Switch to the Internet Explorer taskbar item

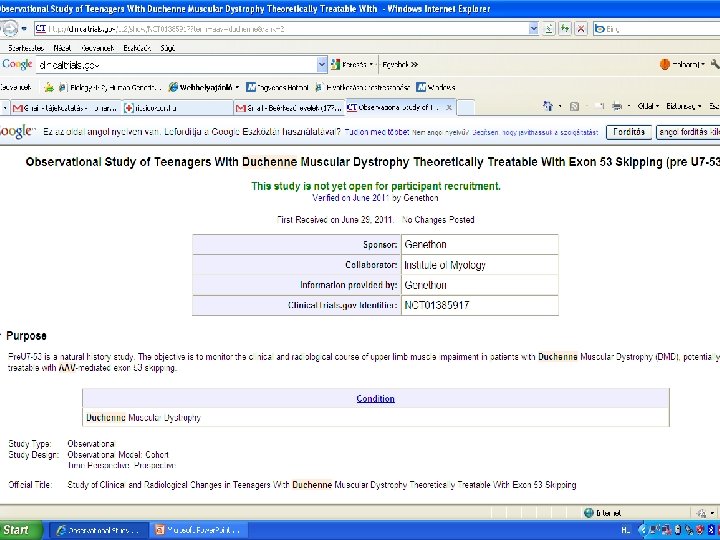click(x=98, y=530)
